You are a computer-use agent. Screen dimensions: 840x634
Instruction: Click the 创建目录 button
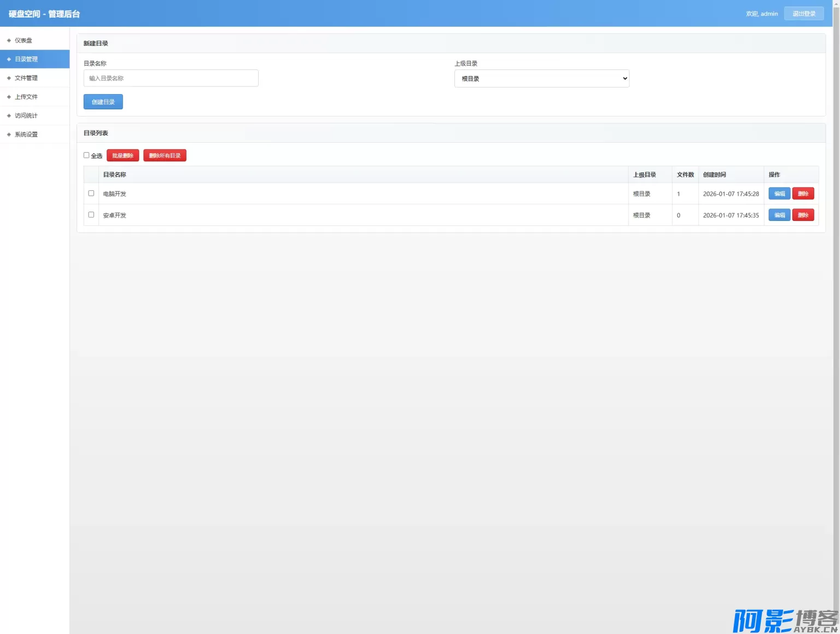tap(103, 102)
